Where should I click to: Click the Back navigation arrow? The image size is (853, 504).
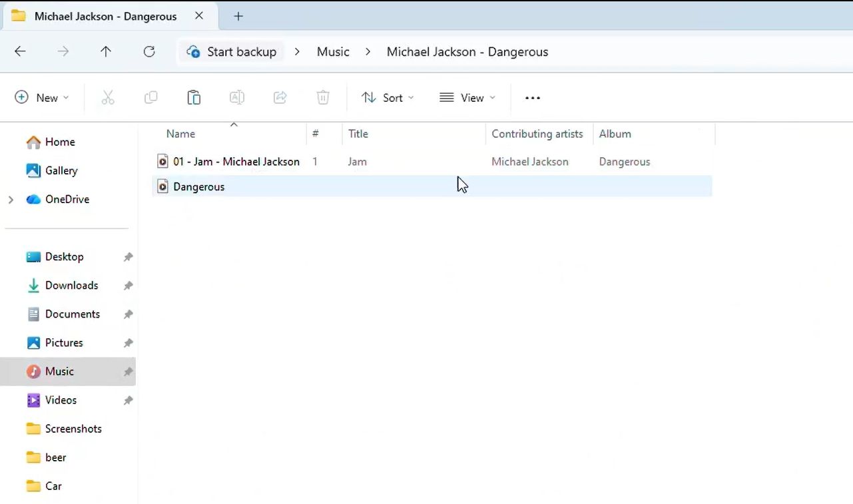pos(19,51)
